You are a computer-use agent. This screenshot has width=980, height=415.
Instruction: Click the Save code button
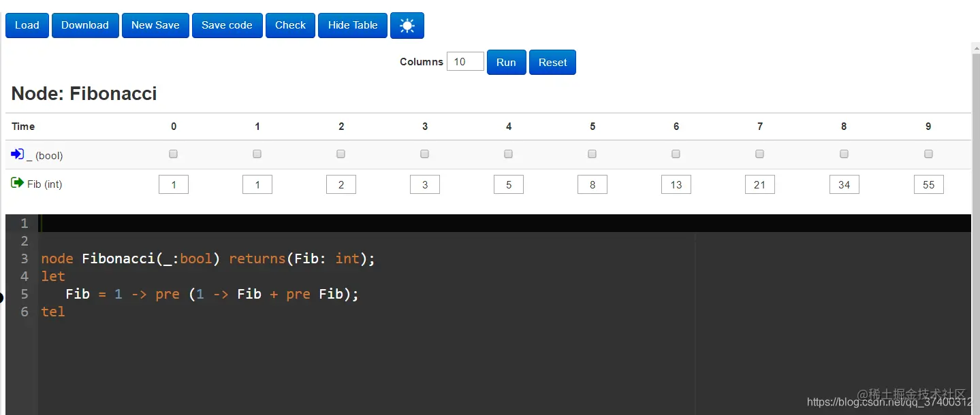(x=227, y=25)
